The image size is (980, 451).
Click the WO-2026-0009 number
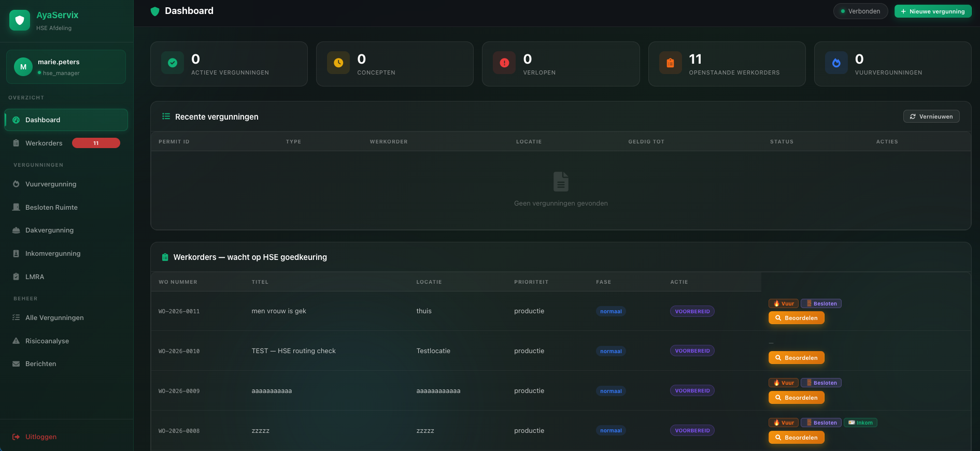tap(179, 391)
